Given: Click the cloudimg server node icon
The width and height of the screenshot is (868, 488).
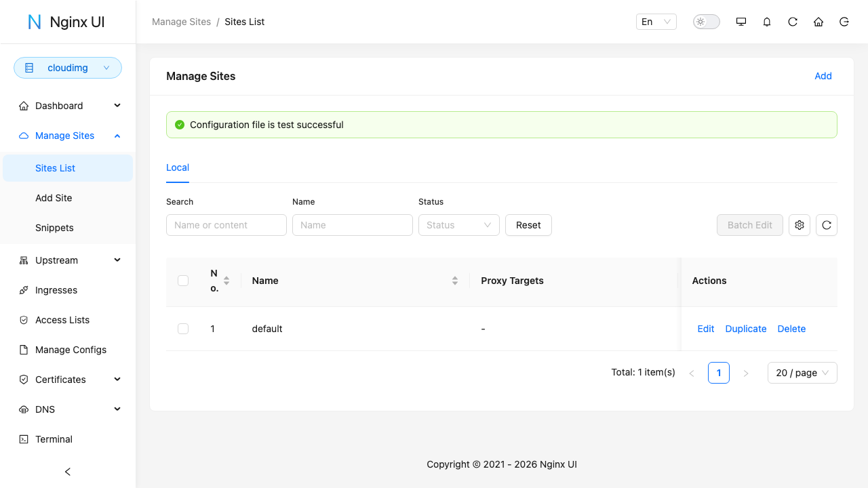Looking at the screenshot, I should pyautogui.click(x=29, y=68).
